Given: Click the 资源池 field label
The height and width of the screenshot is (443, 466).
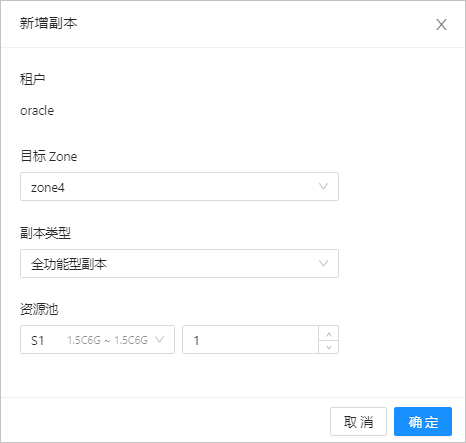Looking at the screenshot, I should click(x=39, y=309).
